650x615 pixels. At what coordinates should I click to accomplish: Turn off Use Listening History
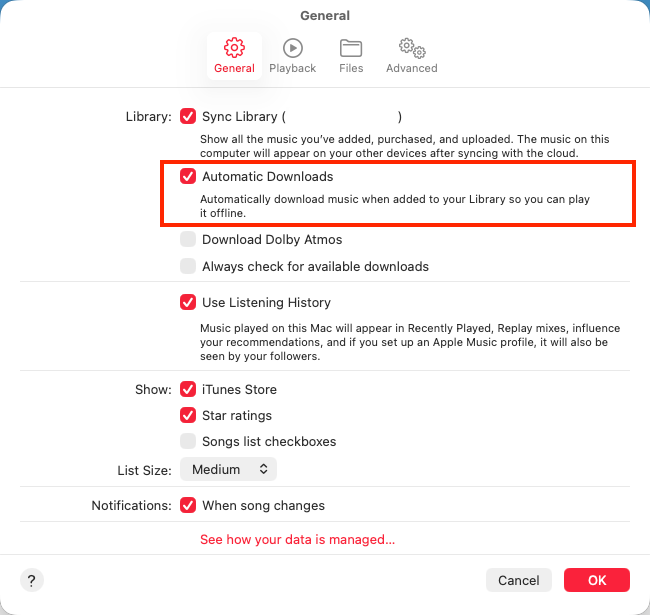(188, 303)
